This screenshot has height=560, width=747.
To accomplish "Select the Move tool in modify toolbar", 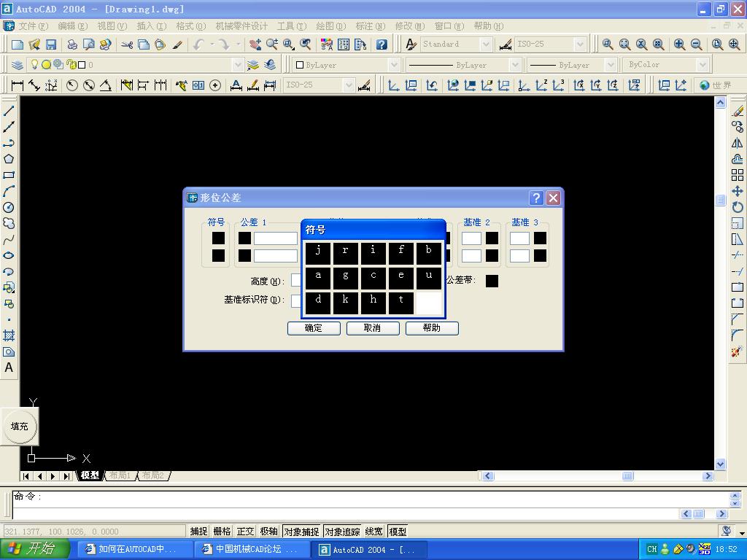I will pos(738,191).
